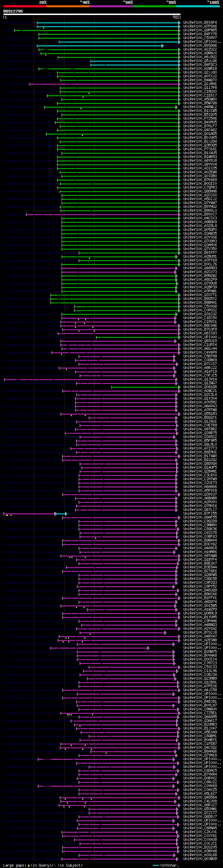Select label UniRef100_C1E6I7
The height and width of the screenshot is (868, 223).
pos(200,96)
